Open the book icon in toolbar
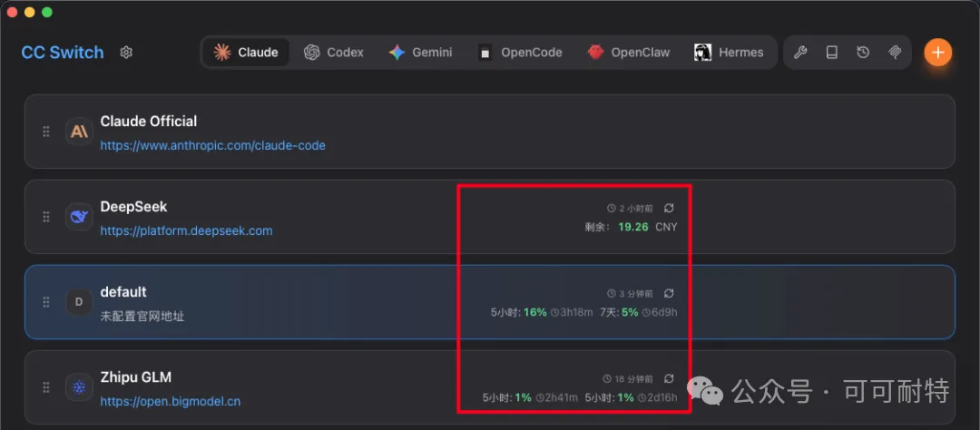The image size is (980, 430). click(x=831, y=53)
